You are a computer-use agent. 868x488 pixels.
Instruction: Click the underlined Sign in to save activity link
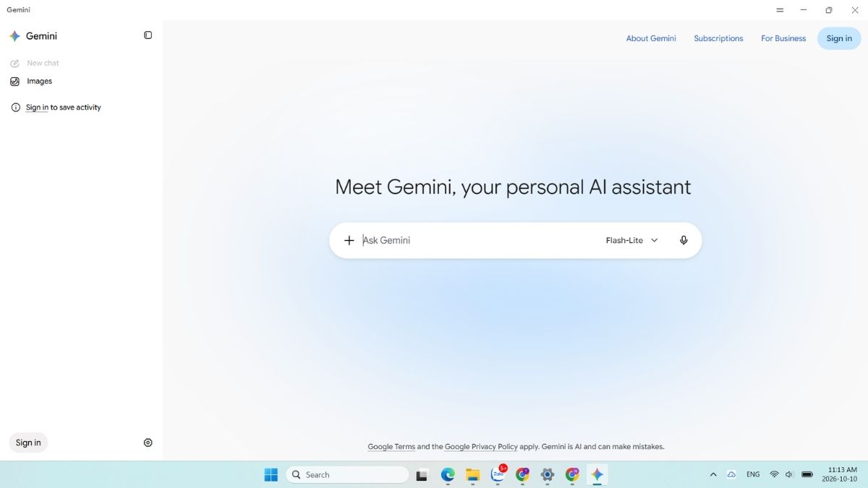tap(37, 108)
